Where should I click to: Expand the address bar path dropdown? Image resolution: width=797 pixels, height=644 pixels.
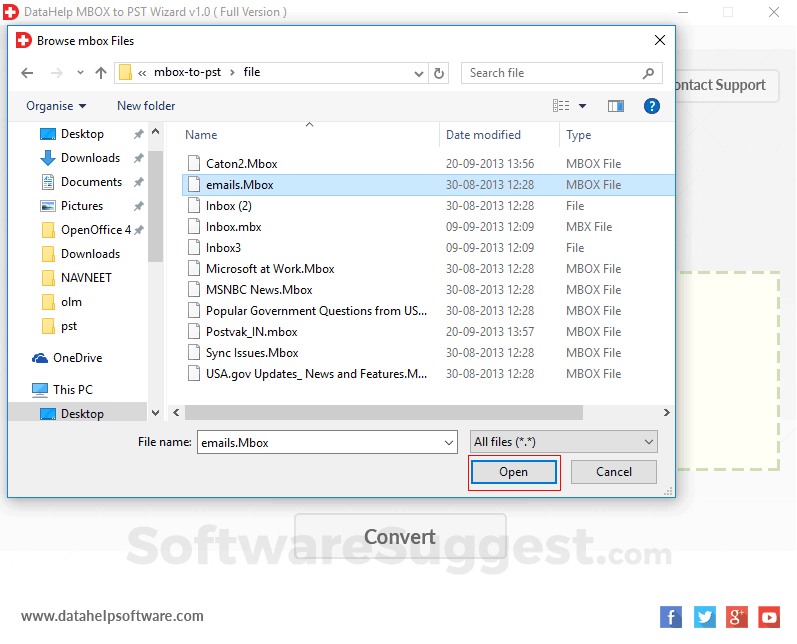pos(419,74)
